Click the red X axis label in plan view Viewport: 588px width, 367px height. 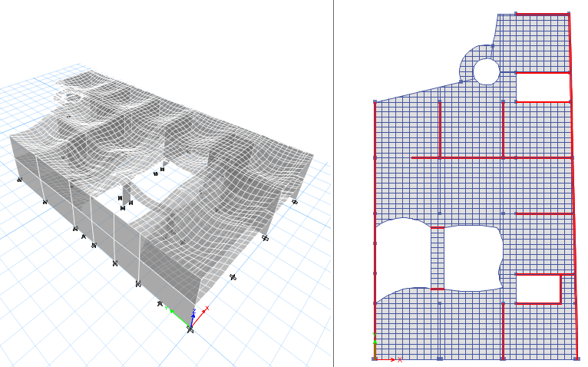[400, 359]
